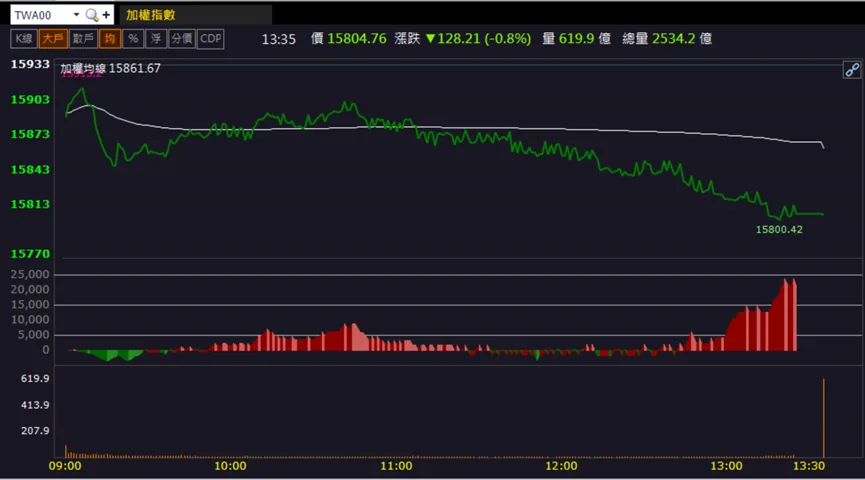Click the plus icon to add symbol
865x480 pixels.
[106, 15]
